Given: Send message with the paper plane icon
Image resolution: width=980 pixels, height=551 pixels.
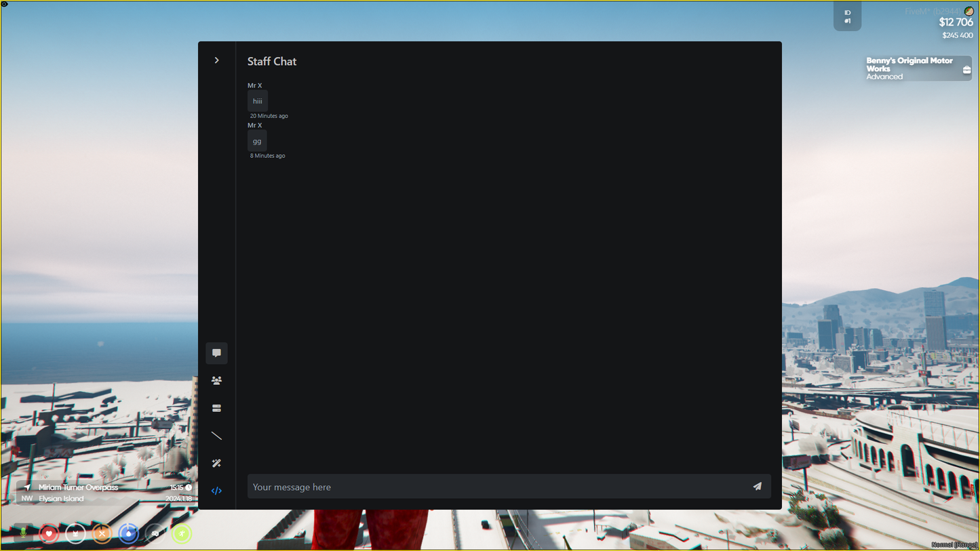Looking at the screenshot, I should coord(757,487).
